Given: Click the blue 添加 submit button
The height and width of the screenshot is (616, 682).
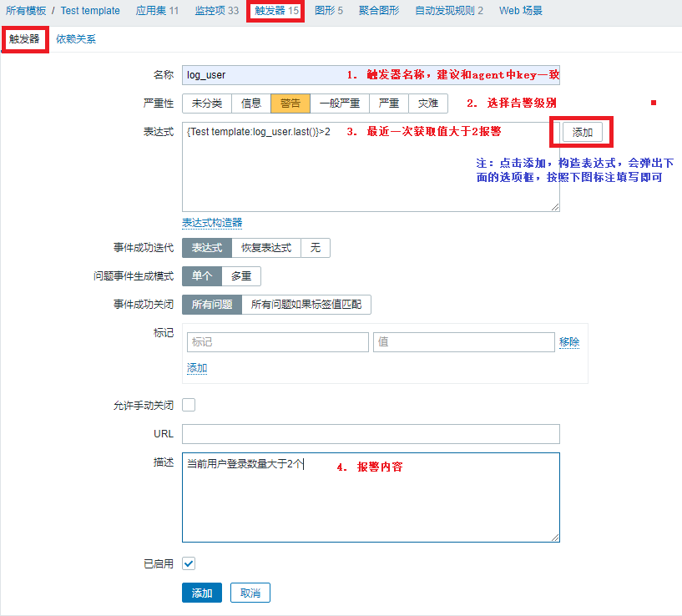Looking at the screenshot, I should [202, 593].
